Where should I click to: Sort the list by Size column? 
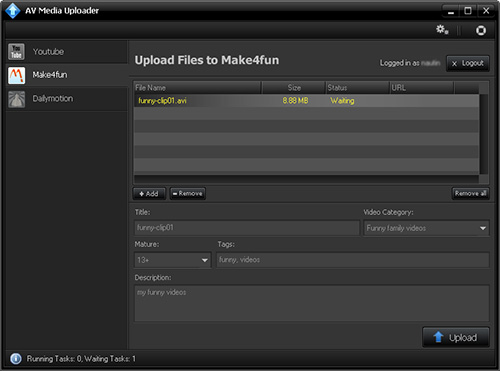coord(293,88)
